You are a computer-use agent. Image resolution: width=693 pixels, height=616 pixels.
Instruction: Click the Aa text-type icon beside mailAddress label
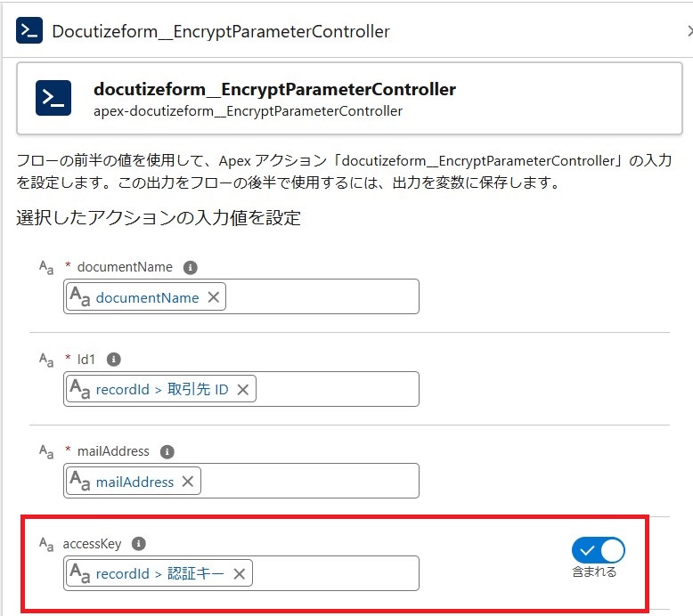pyautogui.click(x=46, y=451)
